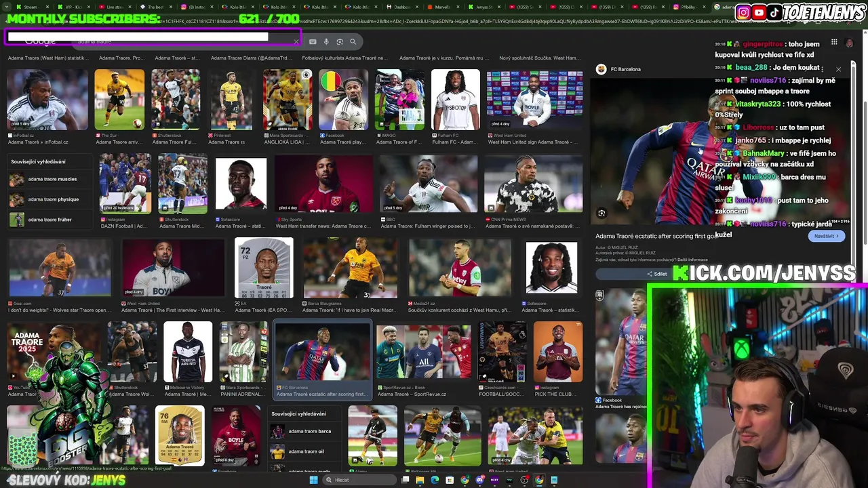Run the search via the magnifier icon
Image resolution: width=868 pixels, height=488 pixels.
[353, 41]
